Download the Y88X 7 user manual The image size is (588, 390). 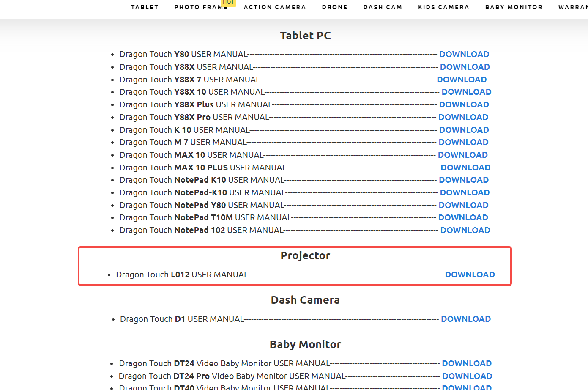[x=462, y=80]
